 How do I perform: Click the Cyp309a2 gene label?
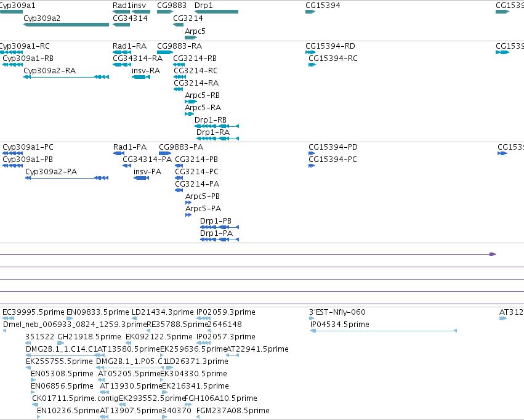(42, 18)
